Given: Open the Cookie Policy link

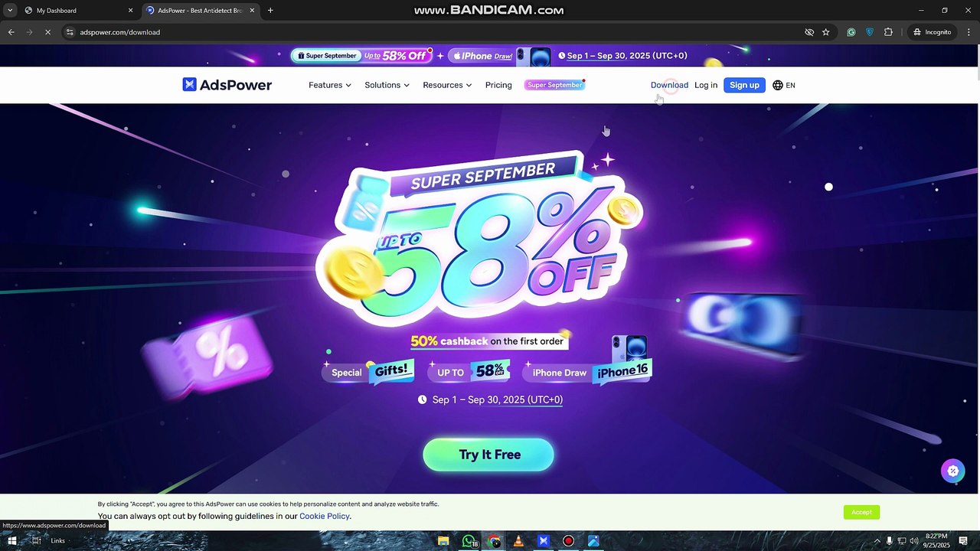Looking at the screenshot, I should pos(325,517).
